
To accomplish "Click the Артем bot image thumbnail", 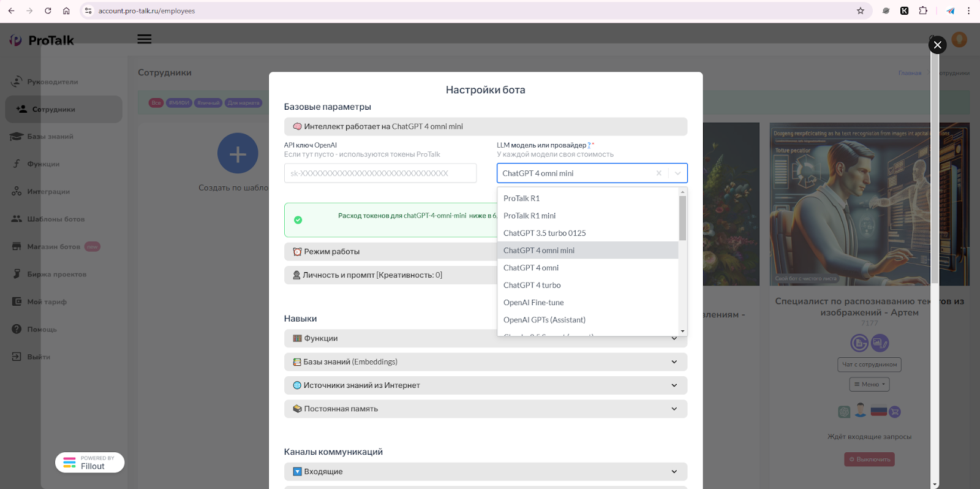I will pos(870,203).
